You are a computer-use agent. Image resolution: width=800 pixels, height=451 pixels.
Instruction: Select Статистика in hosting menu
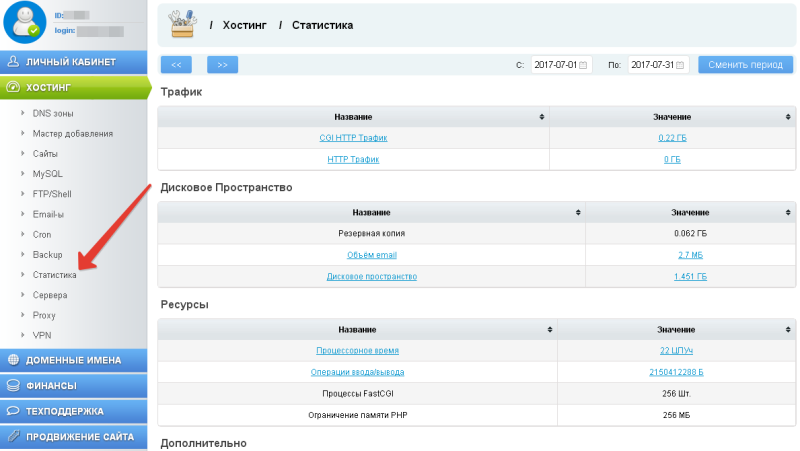(54, 275)
